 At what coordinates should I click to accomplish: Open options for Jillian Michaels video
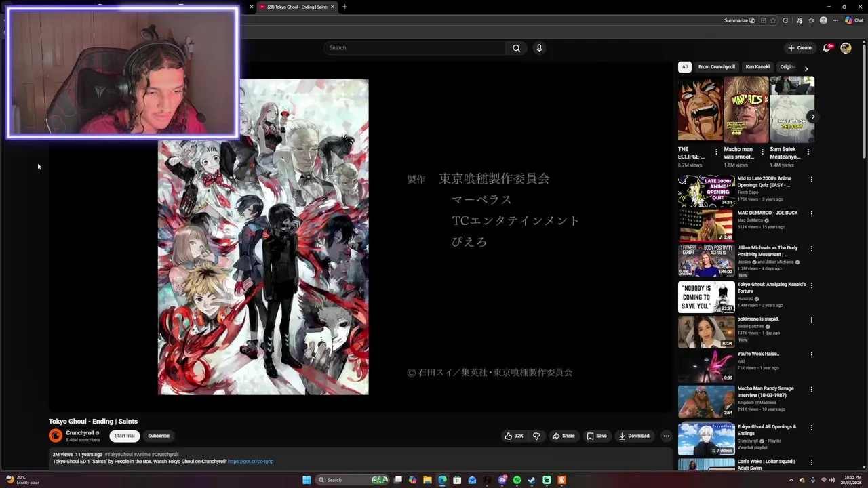[x=811, y=249]
